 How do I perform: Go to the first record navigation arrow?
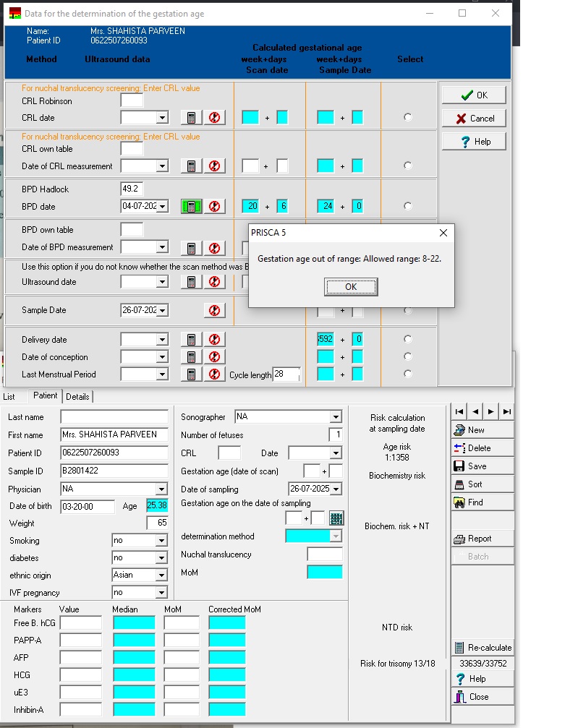459,411
